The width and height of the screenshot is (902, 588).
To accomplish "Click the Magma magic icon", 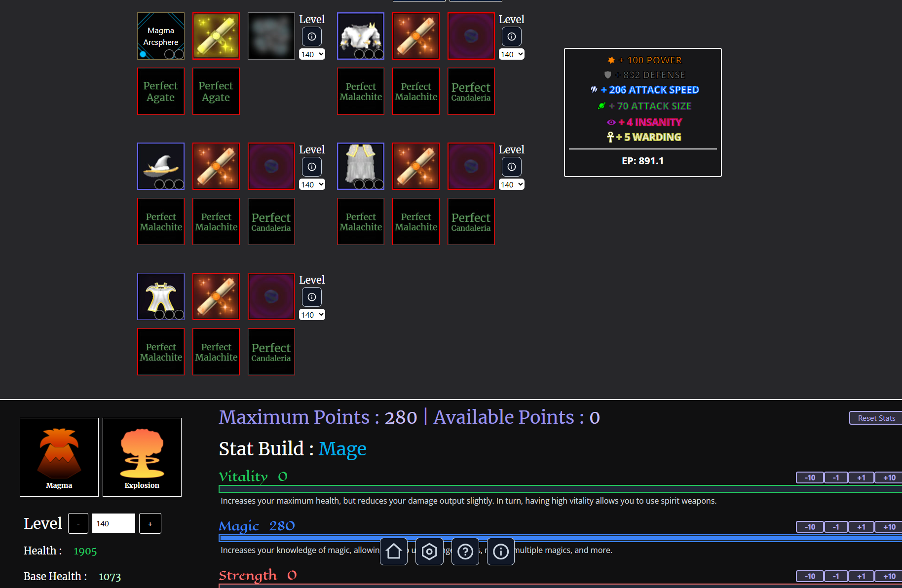I will tap(59, 457).
